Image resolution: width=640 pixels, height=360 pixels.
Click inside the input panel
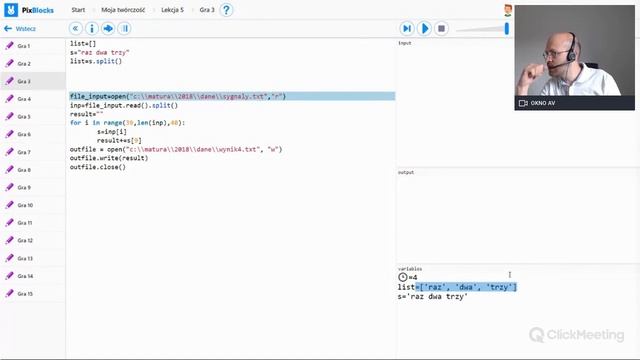point(455,104)
